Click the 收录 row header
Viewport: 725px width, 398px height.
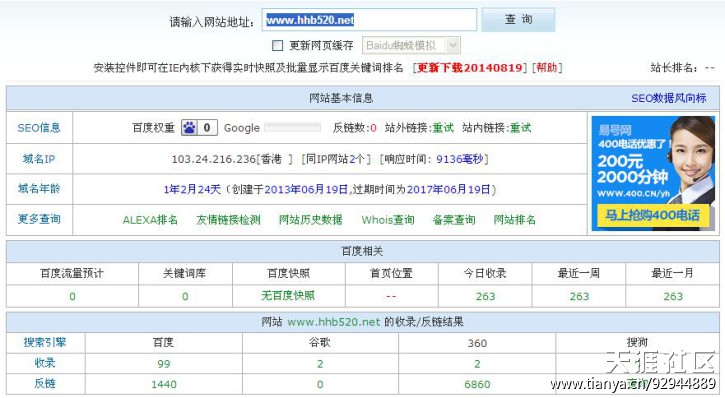(x=45, y=363)
